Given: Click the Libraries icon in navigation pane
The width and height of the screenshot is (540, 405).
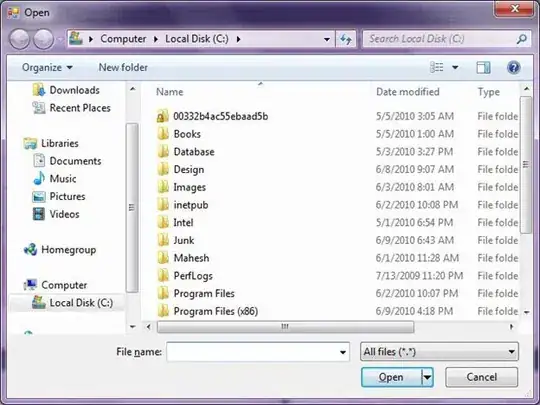Looking at the screenshot, I should tap(30, 143).
